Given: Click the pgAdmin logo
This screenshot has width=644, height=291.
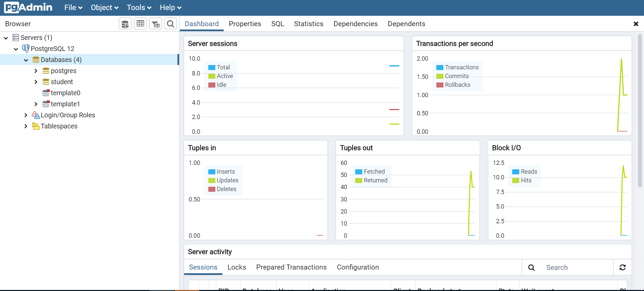Looking at the screenshot, I should point(28,7).
